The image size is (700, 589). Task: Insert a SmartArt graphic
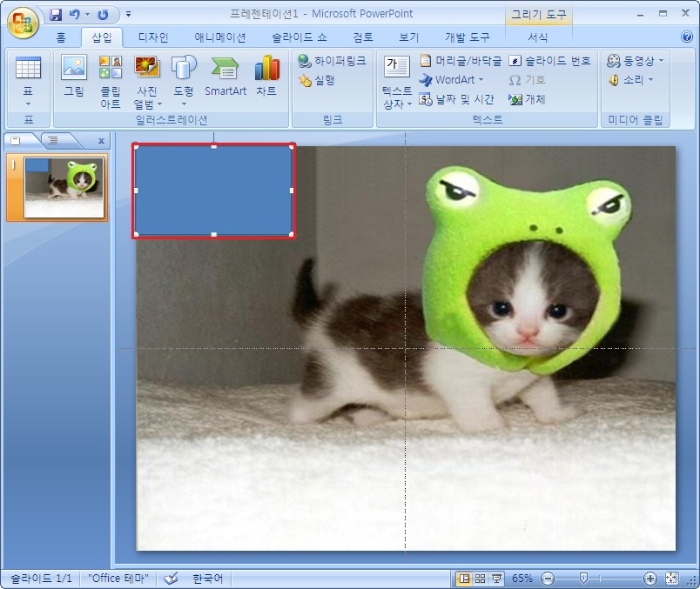coord(225,76)
